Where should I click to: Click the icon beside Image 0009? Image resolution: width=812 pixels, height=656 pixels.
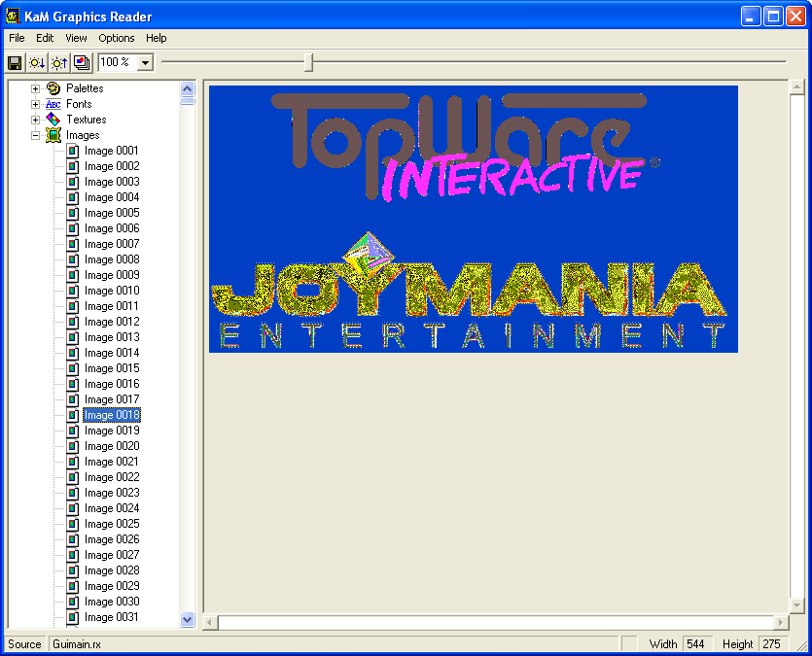coord(73,275)
